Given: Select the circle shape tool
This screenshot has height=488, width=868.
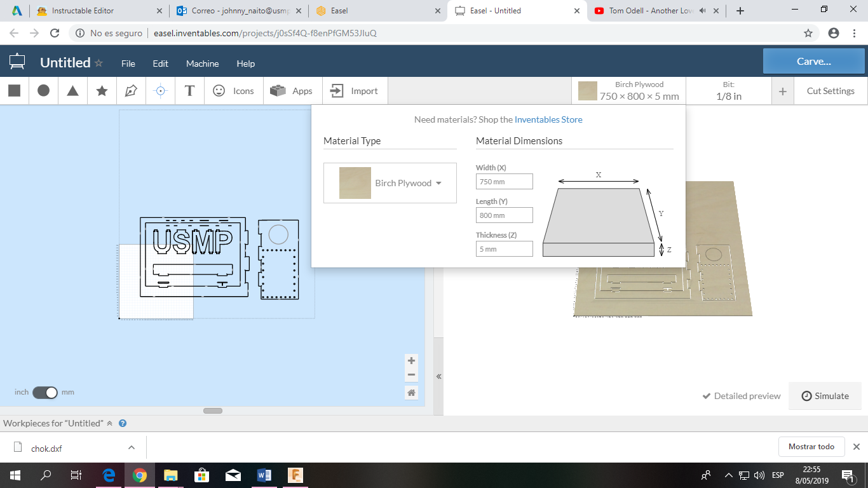Looking at the screenshot, I should coord(43,91).
